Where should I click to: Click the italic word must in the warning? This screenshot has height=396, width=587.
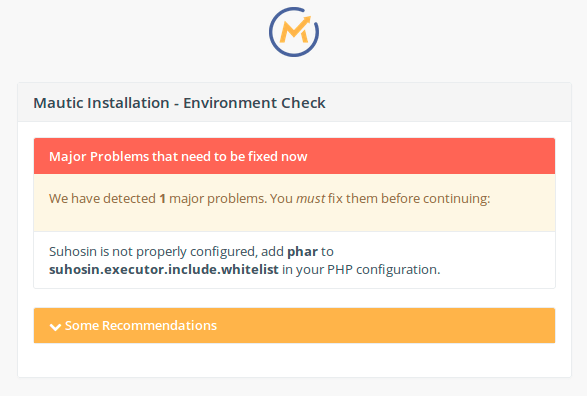point(310,198)
